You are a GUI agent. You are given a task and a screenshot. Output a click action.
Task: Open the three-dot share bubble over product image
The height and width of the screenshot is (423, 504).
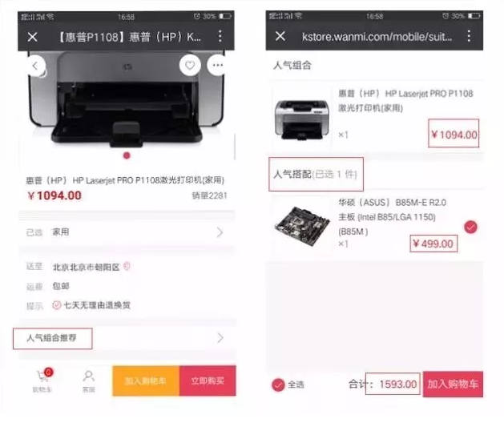(218, 65)
